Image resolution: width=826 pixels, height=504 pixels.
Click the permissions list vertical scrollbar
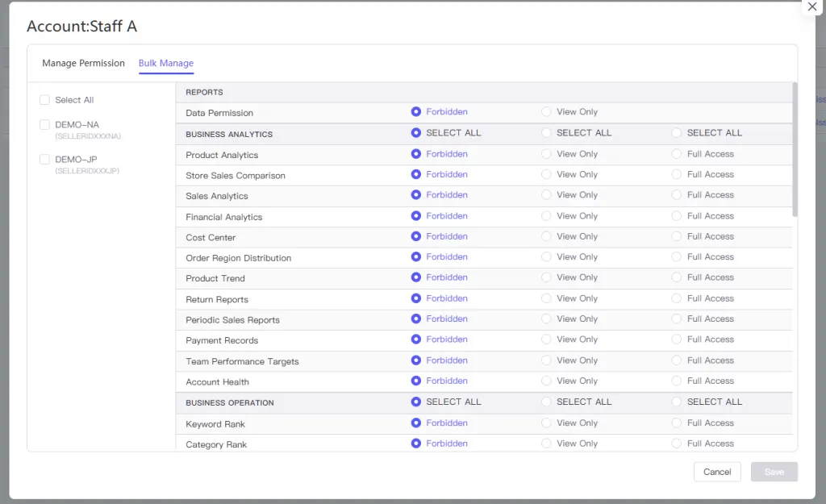(795, 149)
